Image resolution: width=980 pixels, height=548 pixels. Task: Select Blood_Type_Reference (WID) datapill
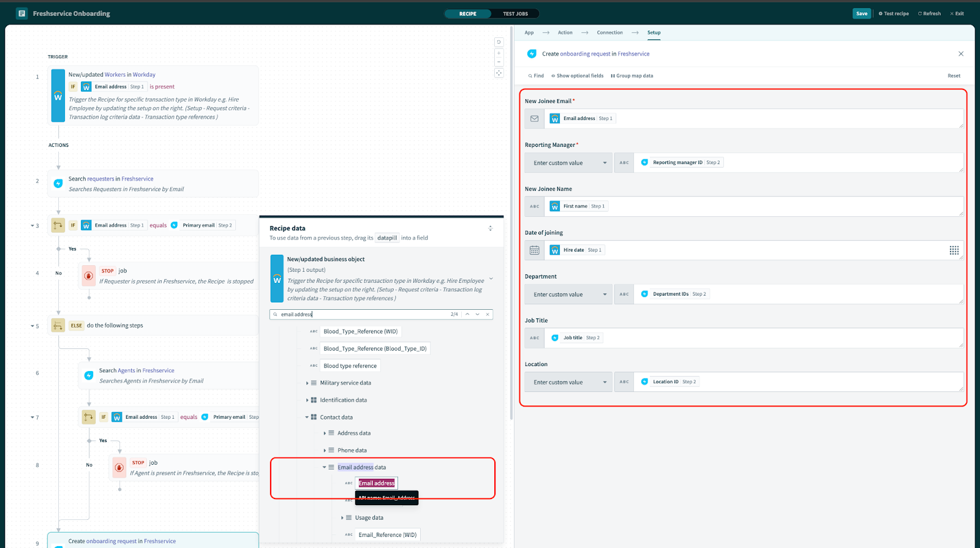pyautogui.click(x=360, y=331)
